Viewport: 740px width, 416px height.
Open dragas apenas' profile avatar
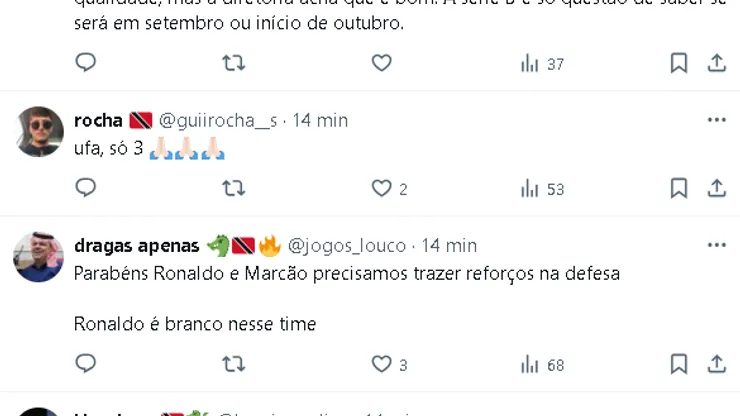point(39,257)
